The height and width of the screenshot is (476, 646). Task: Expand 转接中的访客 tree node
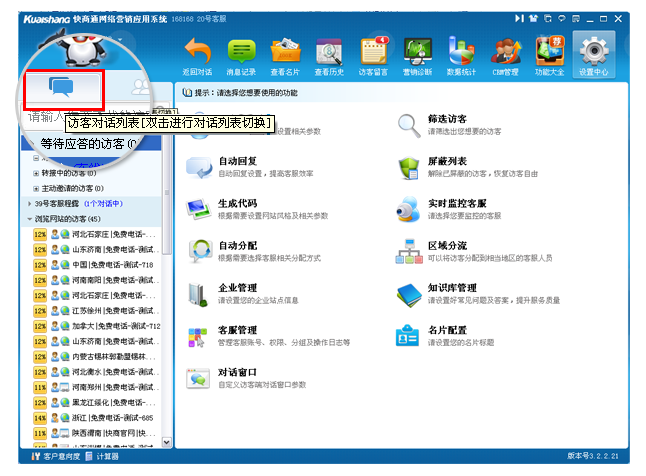pos(36,172)
